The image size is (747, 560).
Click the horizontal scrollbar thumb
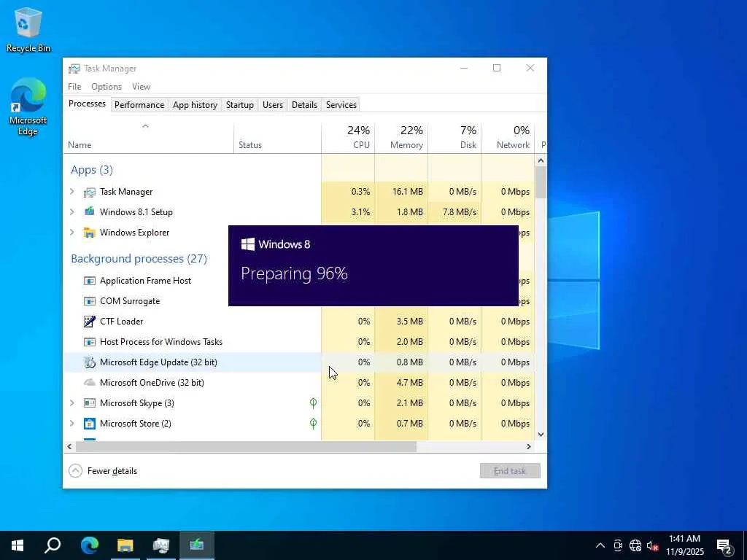[247, 447]
